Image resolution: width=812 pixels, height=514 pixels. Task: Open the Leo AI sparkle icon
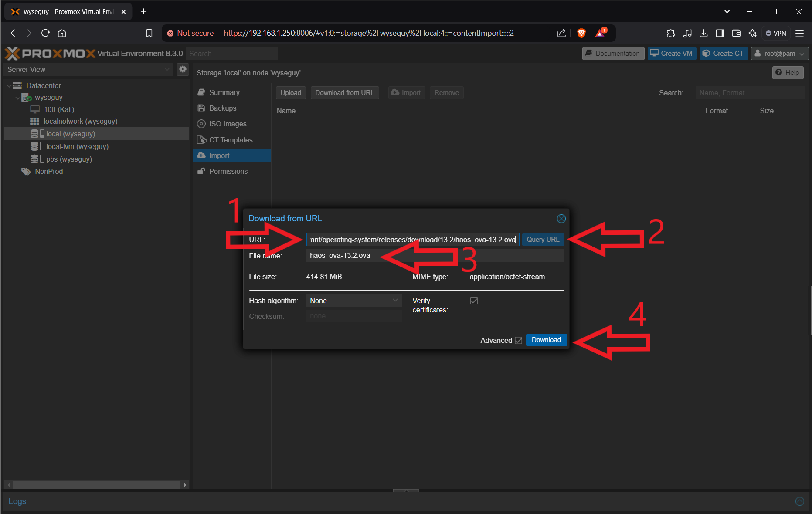753,33
